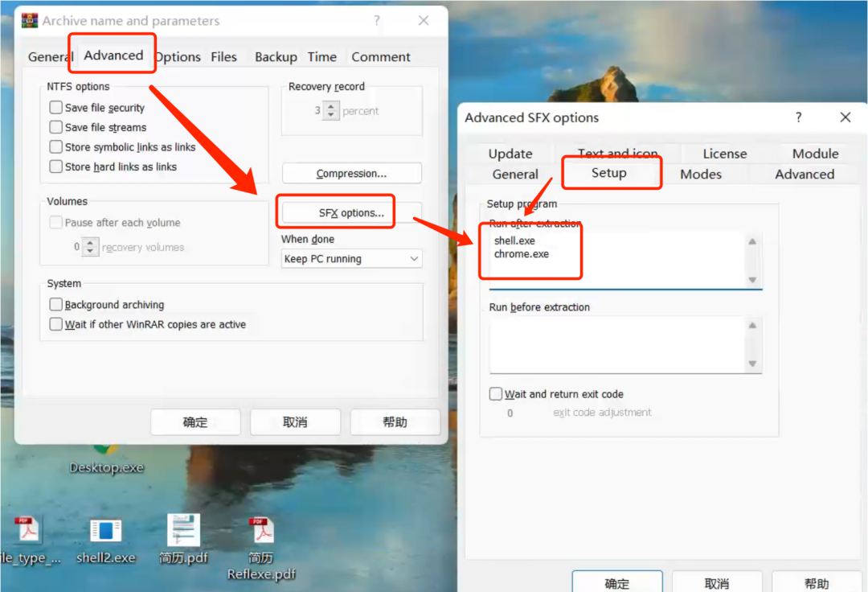The image size is (868, 592).
Task: Click in Run before extraction text box
Action: (625, 344)
